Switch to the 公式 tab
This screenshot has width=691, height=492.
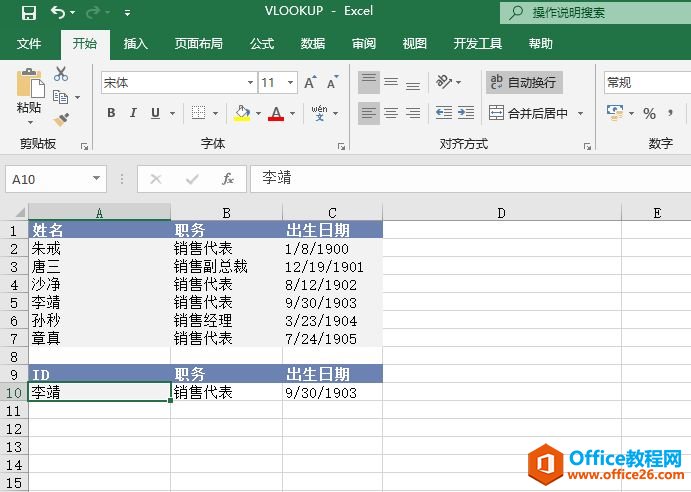pos(262,44)
